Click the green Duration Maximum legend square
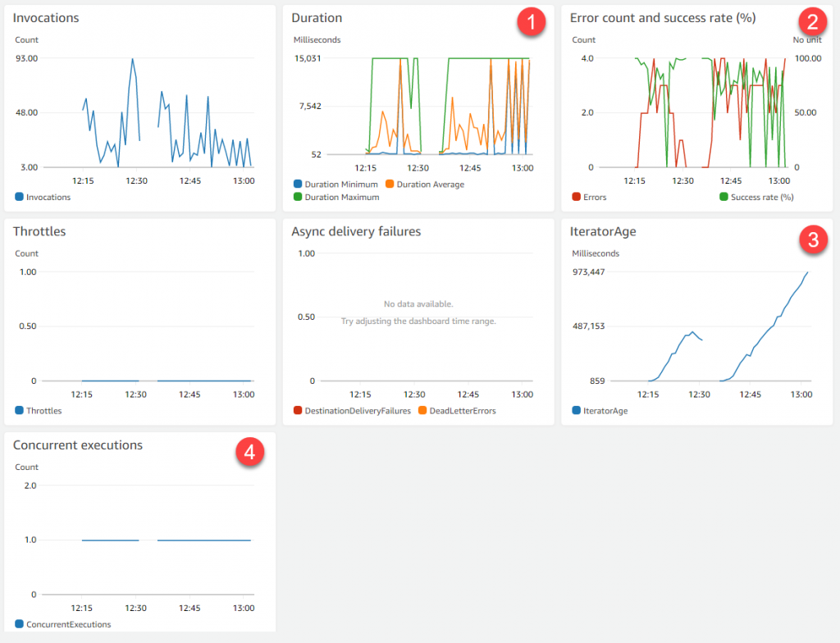Image resolution: width=840 pixels, height=643 pixels. click(x=297, y=197)
